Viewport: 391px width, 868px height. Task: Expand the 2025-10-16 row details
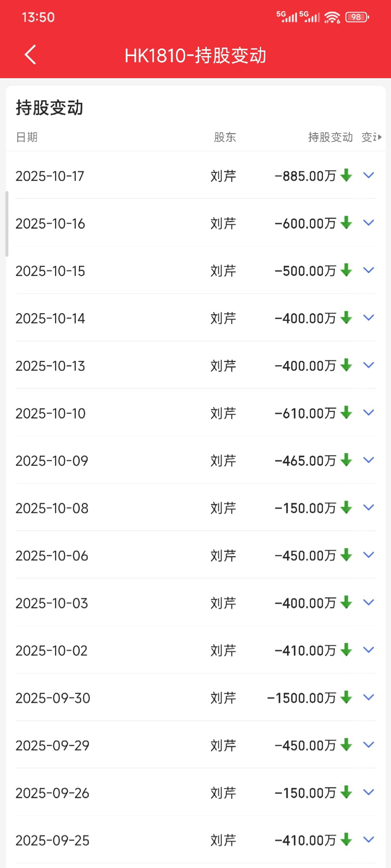(x=369, y=223)
